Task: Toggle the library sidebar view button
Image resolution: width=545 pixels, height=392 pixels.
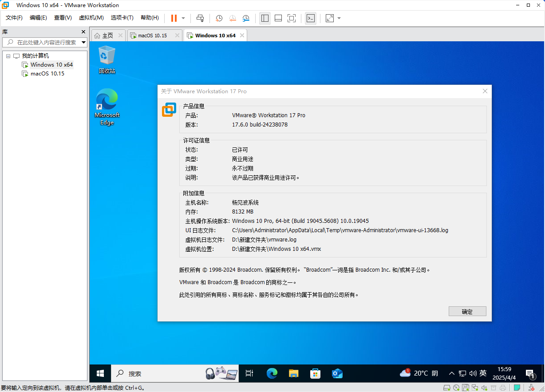Action: pyautogui.click(x=265, y=18)
